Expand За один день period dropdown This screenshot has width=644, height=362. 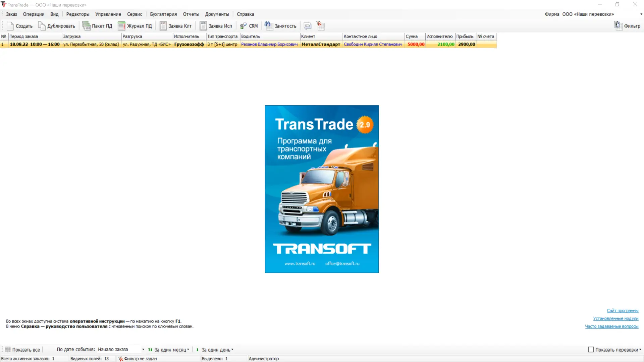coord(232,350)
